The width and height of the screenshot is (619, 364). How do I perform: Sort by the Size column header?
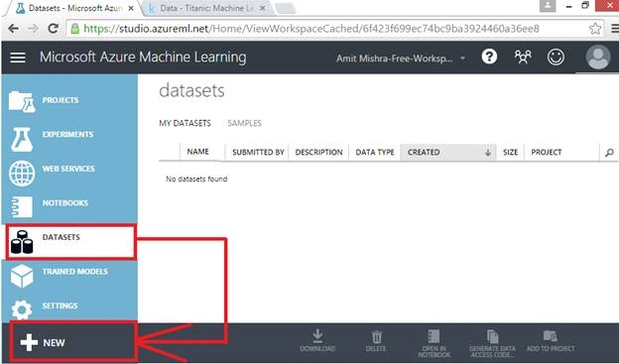tap(510, 152)
